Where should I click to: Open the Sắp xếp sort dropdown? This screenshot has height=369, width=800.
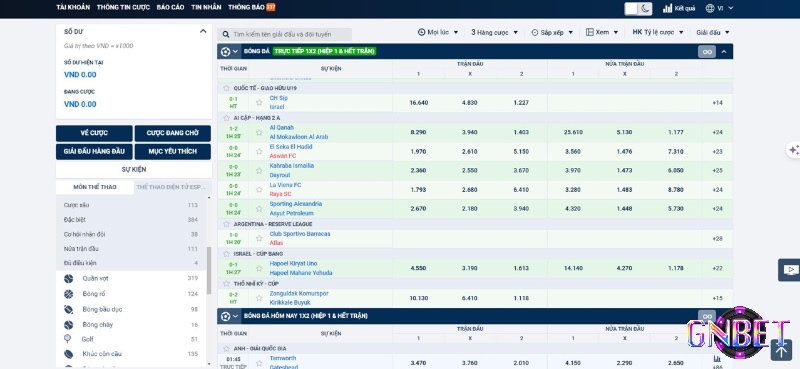pyautogui.click(x=552, y=32)
